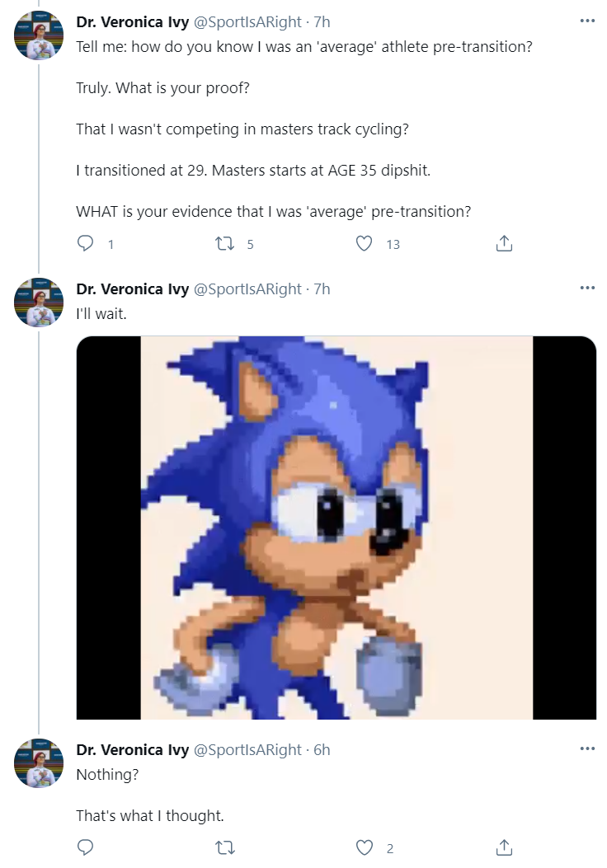Image resolution: width=607 pixels, height=868 pixels.
Task: Open more options on the first tweet
Action: coord(587,21)
